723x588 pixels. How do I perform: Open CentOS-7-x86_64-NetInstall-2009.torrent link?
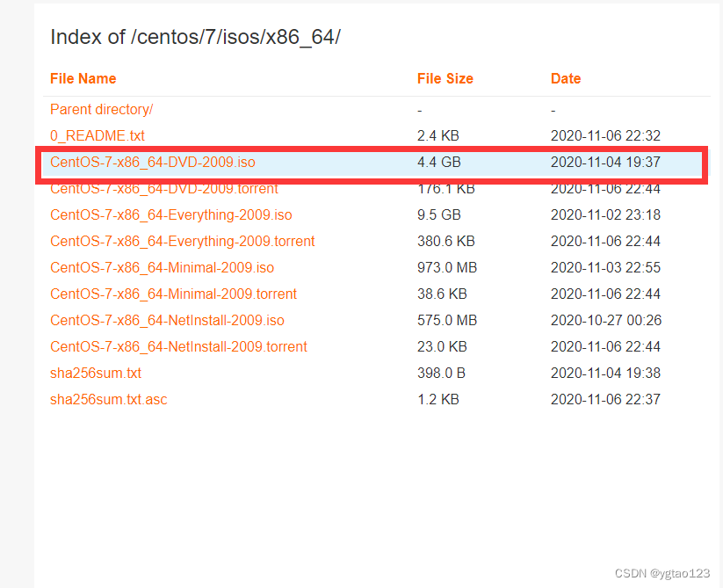pyautogui.click(x=178, y=346)
